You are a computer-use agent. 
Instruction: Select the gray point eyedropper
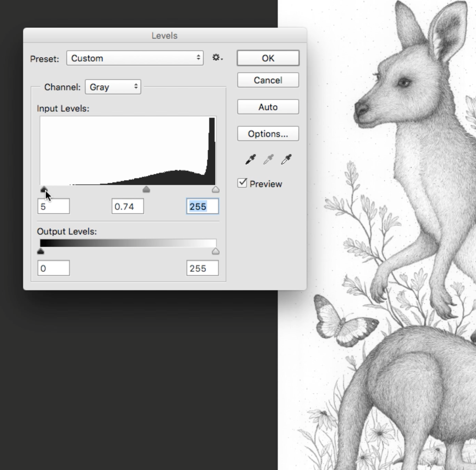(x=268, y=159)
